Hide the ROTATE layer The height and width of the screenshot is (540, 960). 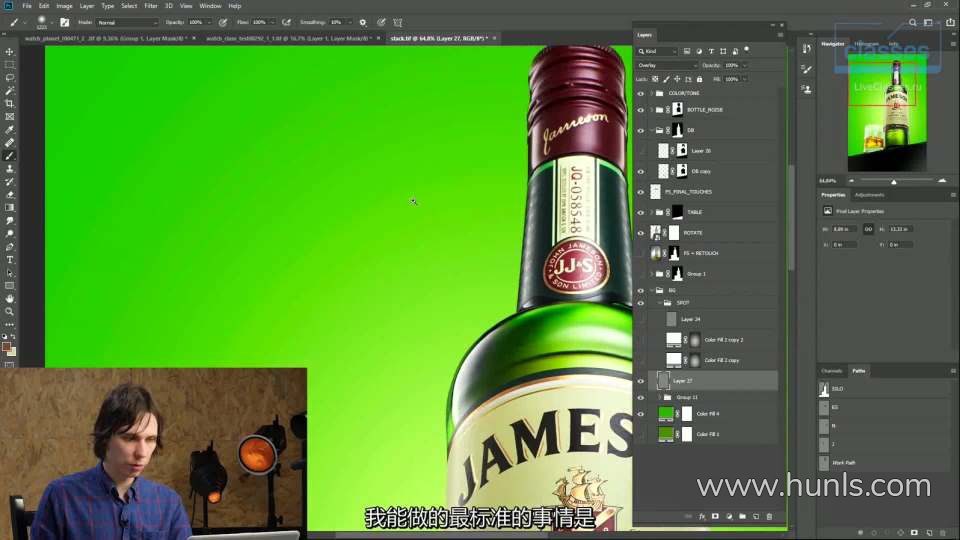click(x=640, y=233)
